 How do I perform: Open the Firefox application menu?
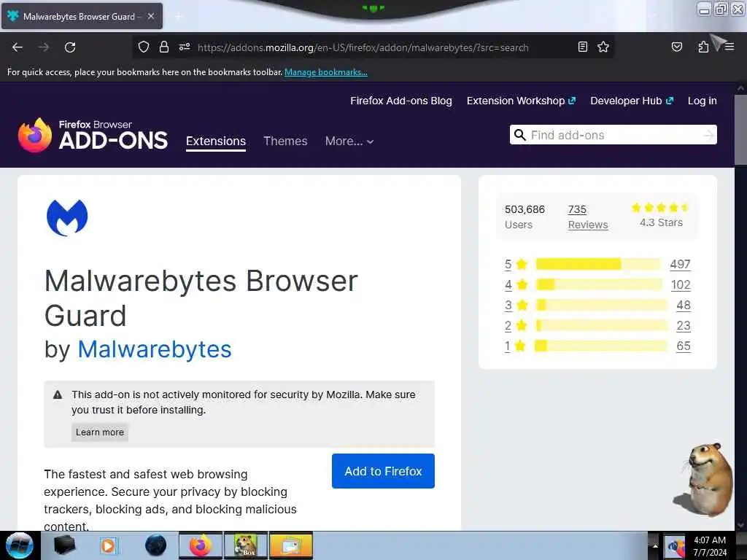pyautogui.click(x=729, y=47)
